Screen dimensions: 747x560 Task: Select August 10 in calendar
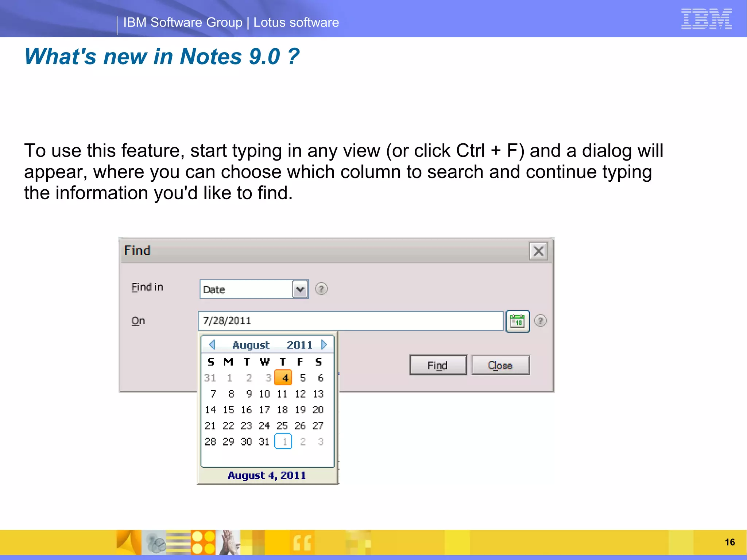(x=264, y=394)
